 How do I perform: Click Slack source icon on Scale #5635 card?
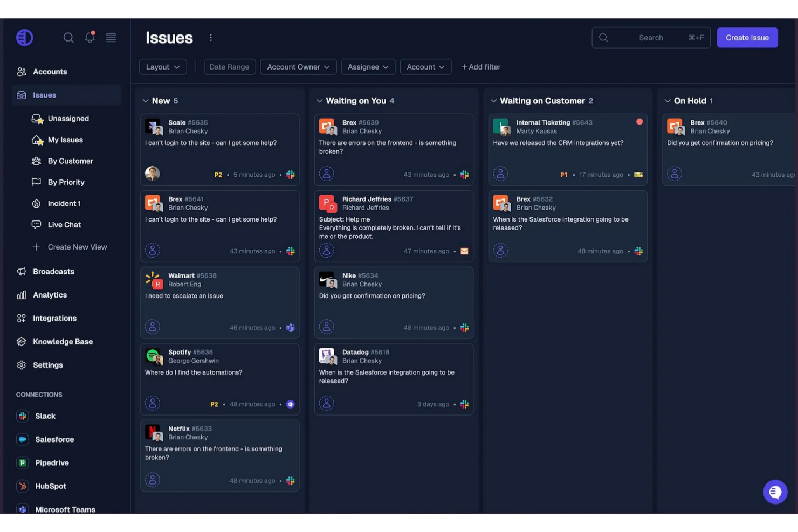pos(291,175)
